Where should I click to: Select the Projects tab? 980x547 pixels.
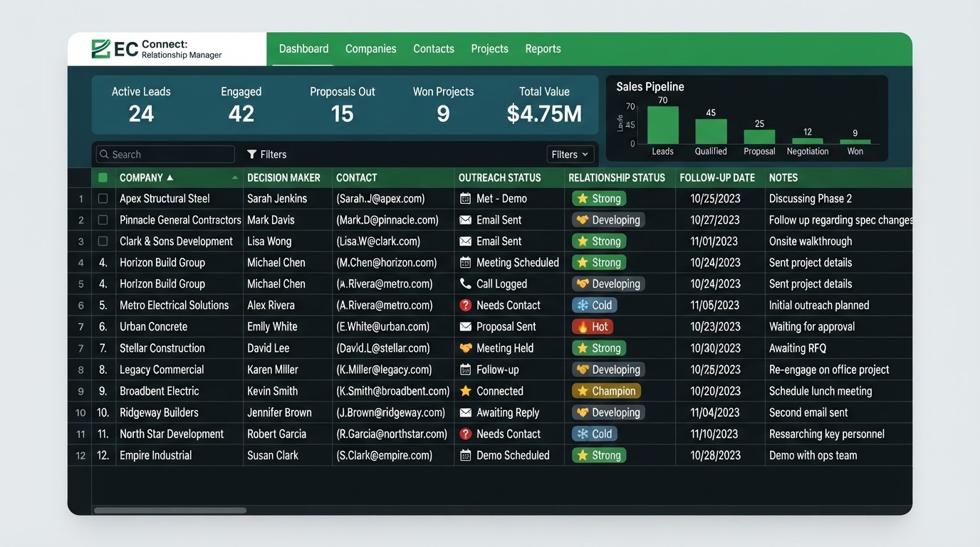point(489,49)
